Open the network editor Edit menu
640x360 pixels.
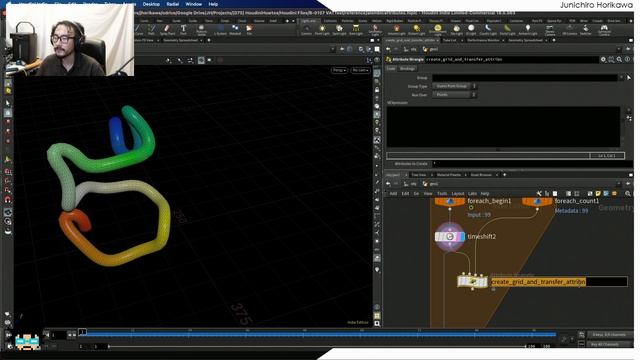tap(405, 193)
